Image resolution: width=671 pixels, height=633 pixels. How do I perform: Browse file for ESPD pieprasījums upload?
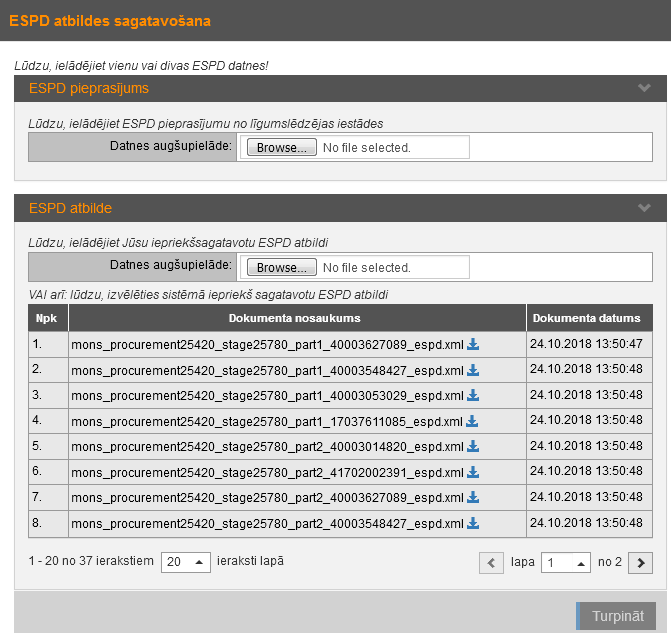click(x=281, y=147)
